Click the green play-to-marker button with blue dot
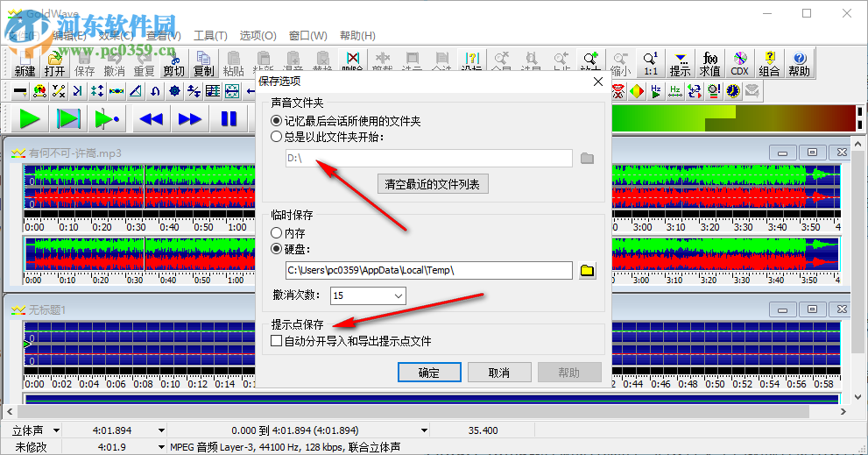The height and width of the screenshot is (455, 868). pyautogui.click(x=107, y=118)
